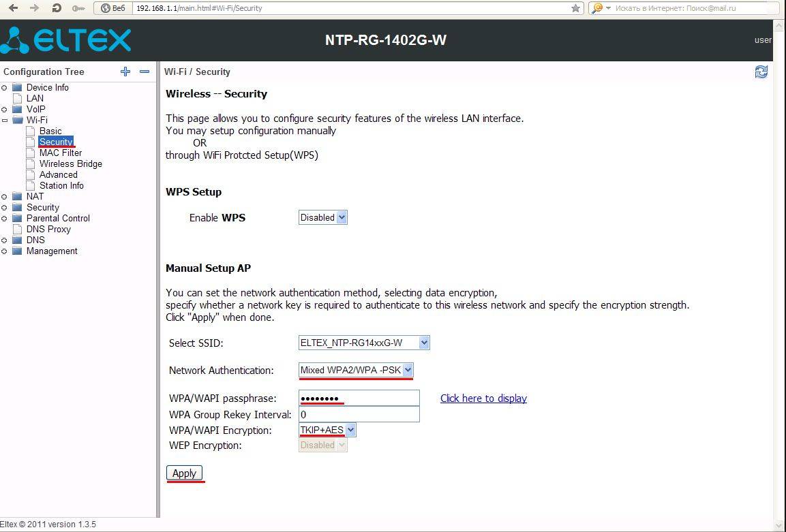
Task: Go back with the browser back arrow
Action: 14,8
